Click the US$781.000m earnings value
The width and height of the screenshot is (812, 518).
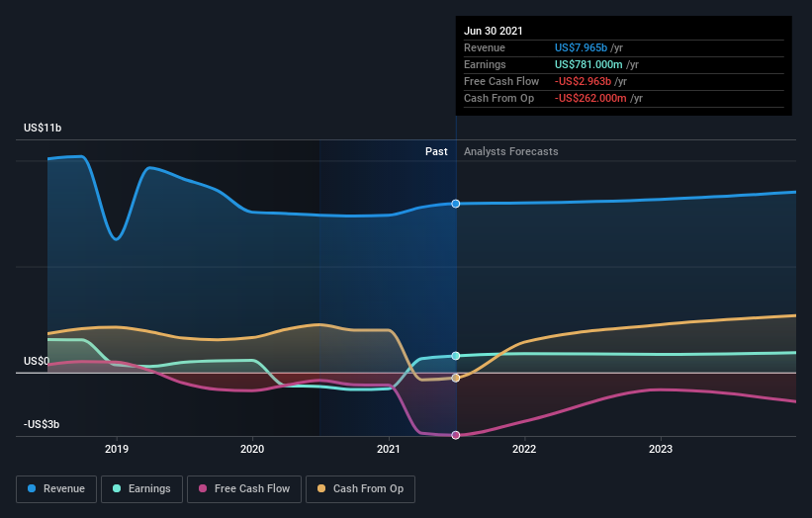588,64
